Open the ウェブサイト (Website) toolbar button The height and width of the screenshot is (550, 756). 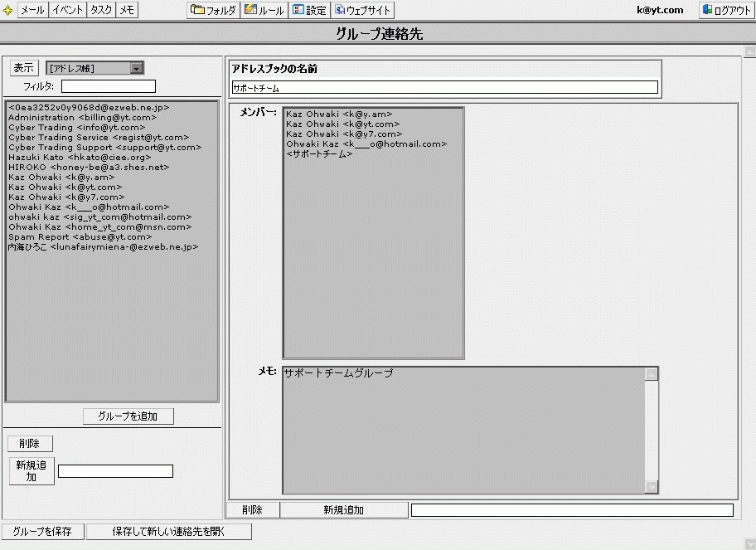pyautogui.click(x=362, y=11)
